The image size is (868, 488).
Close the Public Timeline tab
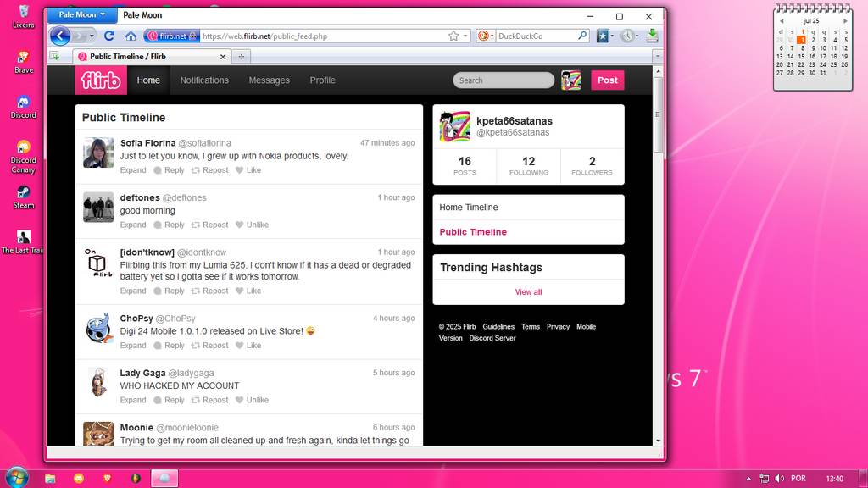coord(223,57)
